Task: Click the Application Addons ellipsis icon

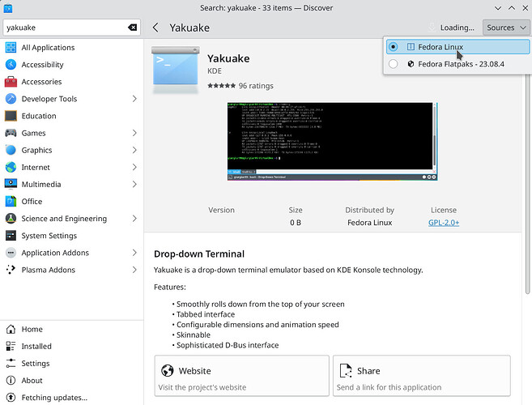Action: [x=11, y=253]
